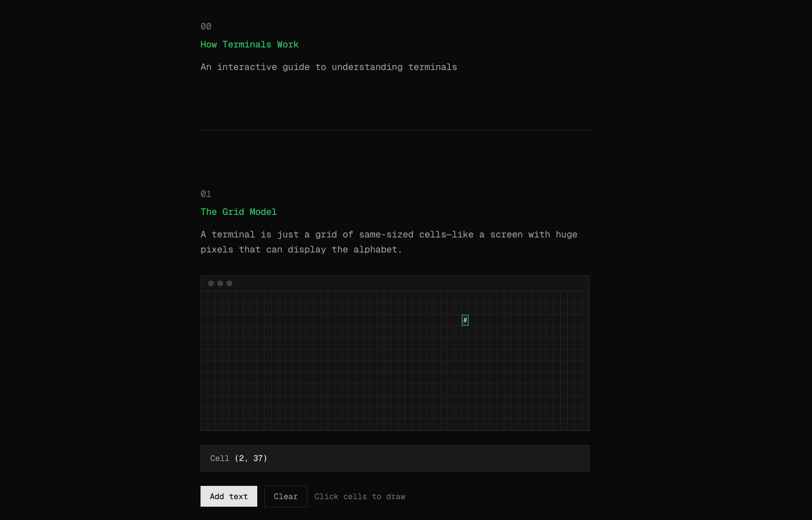Click the 'An interactive guide' subtitle text
This screenshot has width=812, height=520.
point(328,67)
